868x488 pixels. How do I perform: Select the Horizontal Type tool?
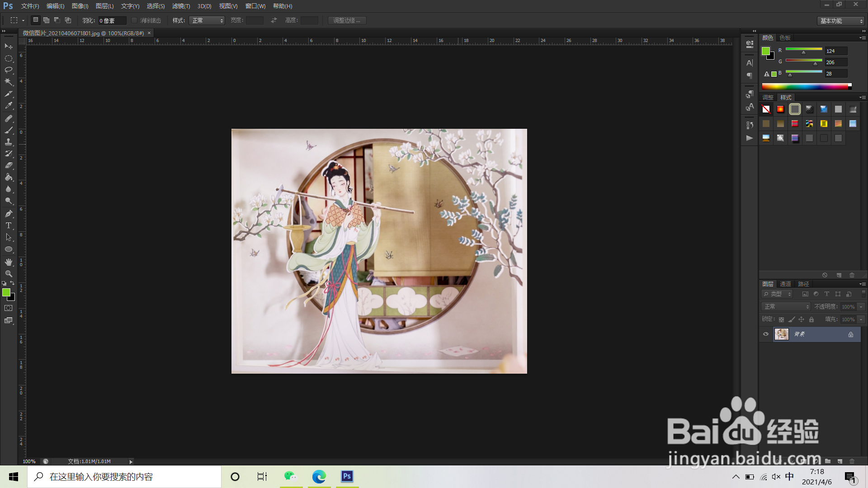(x=9, y=225)
